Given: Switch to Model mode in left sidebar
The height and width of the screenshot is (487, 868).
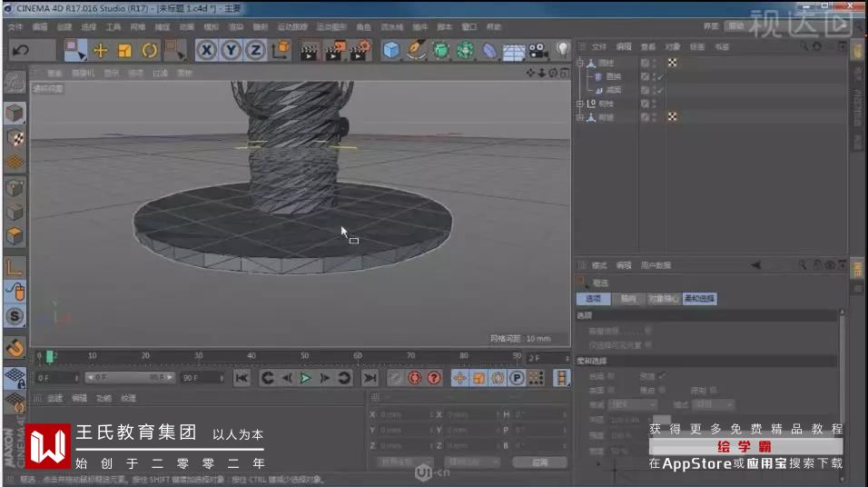Looking at the screenshot, I should 15,113.
